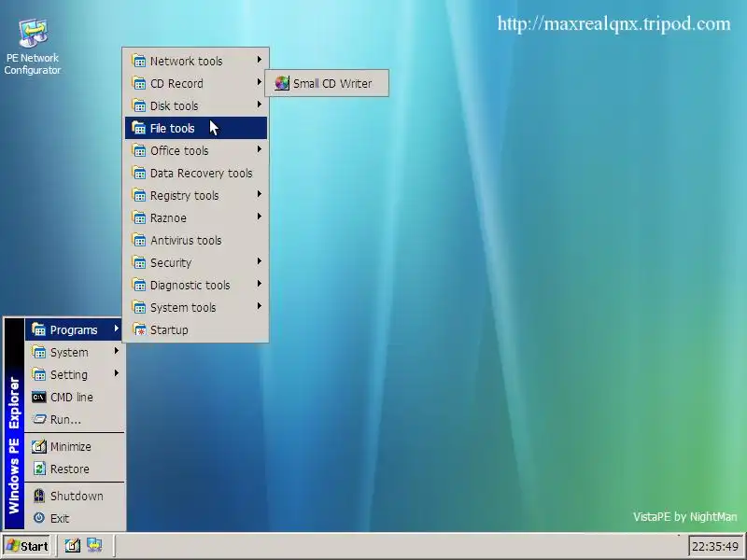
Task: Select the Registry tools menu label
Action: [184, 195]
